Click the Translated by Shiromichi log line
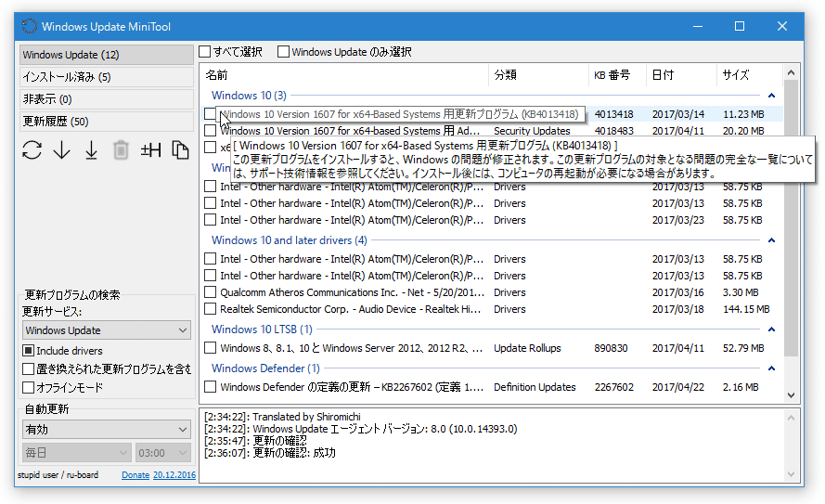 coord(282,417)
